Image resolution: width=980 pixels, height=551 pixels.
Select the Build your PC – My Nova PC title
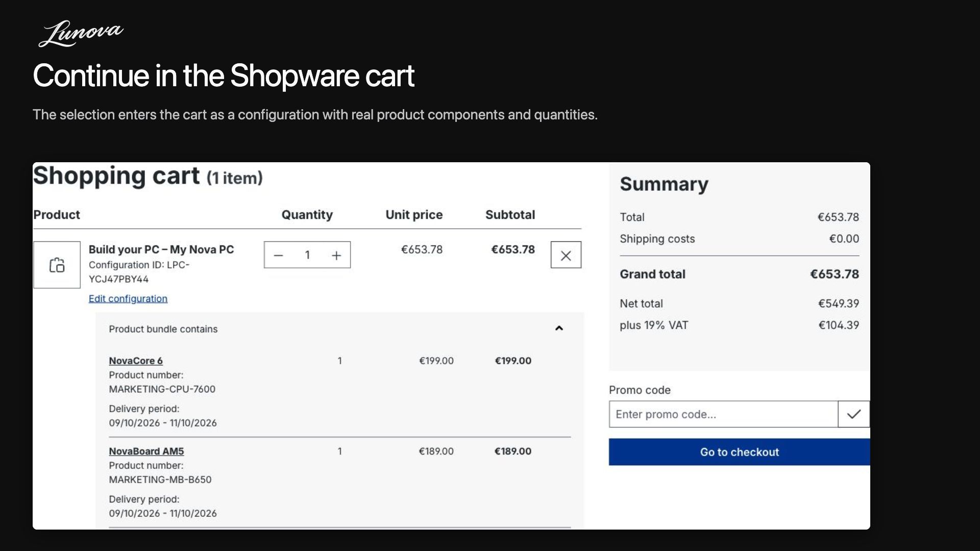click(x=161, y=249)
